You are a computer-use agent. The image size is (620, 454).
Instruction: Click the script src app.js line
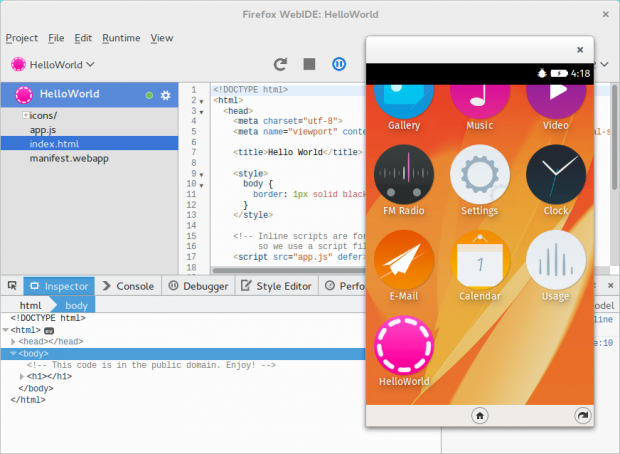click(x=299, y=257)
